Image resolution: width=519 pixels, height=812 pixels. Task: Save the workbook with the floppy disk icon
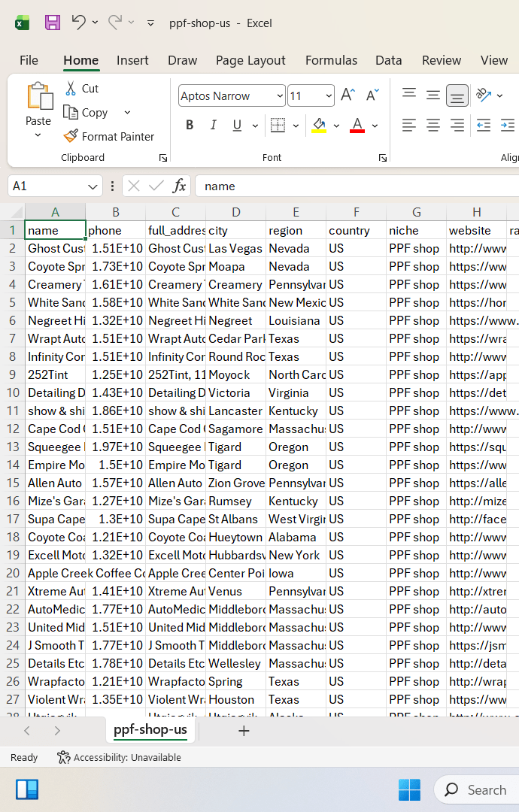(x=53, y=23)
